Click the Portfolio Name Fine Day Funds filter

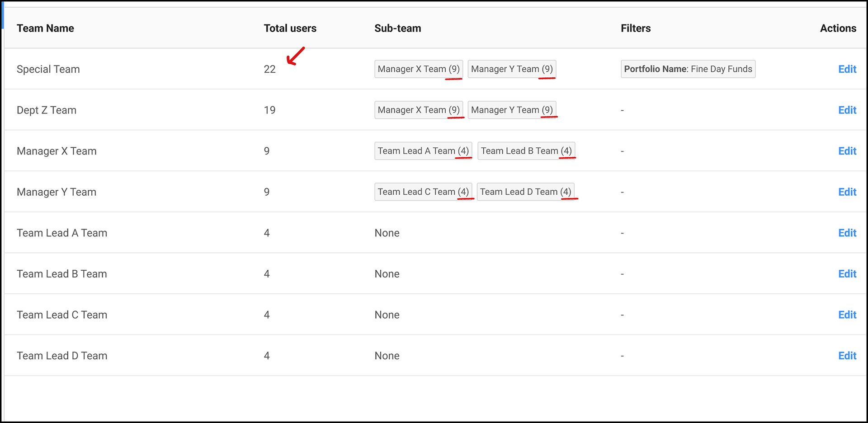[x=688, y=69]
